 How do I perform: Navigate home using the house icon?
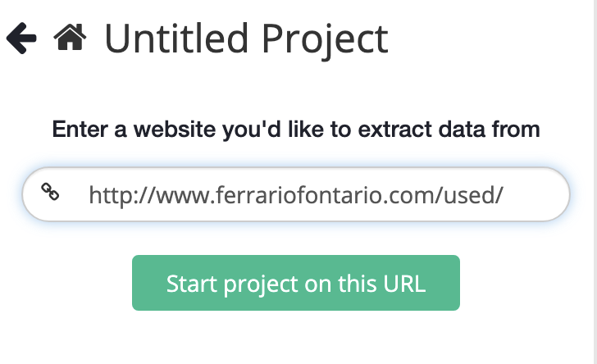click(70, 39)
